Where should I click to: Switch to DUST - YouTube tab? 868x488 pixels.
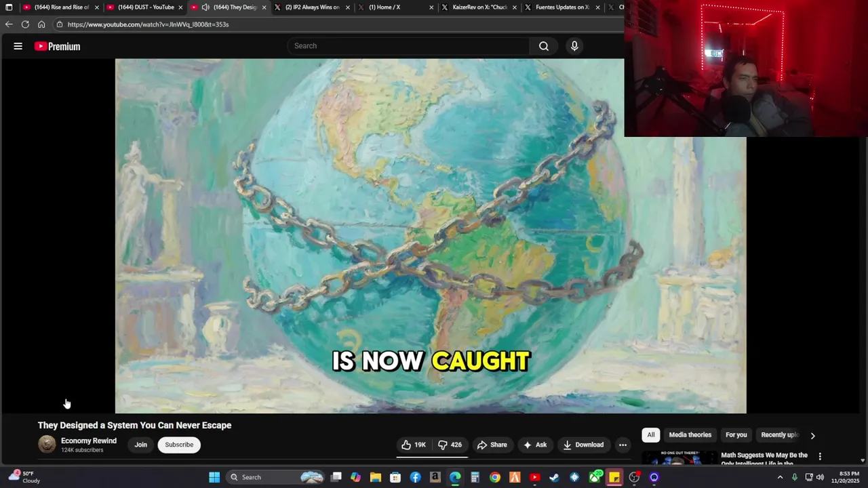[144, 7]
